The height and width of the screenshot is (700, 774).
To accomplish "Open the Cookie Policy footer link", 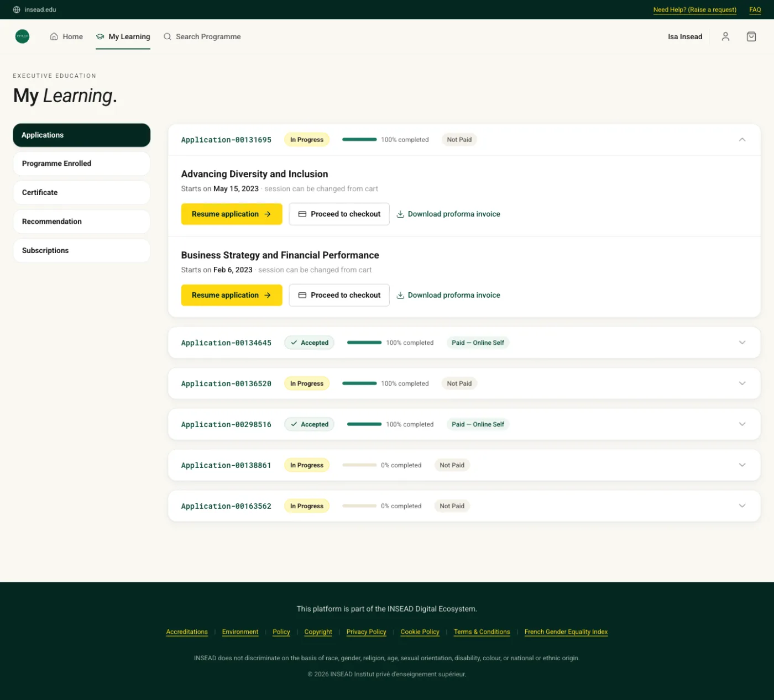I will pyautogui.click(x=420, y=632).
